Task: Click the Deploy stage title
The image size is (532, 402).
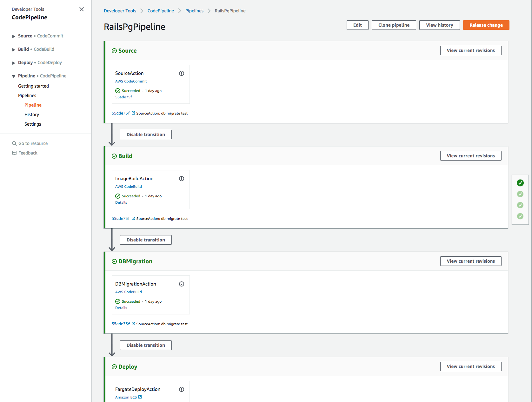Action: point(128,367)
